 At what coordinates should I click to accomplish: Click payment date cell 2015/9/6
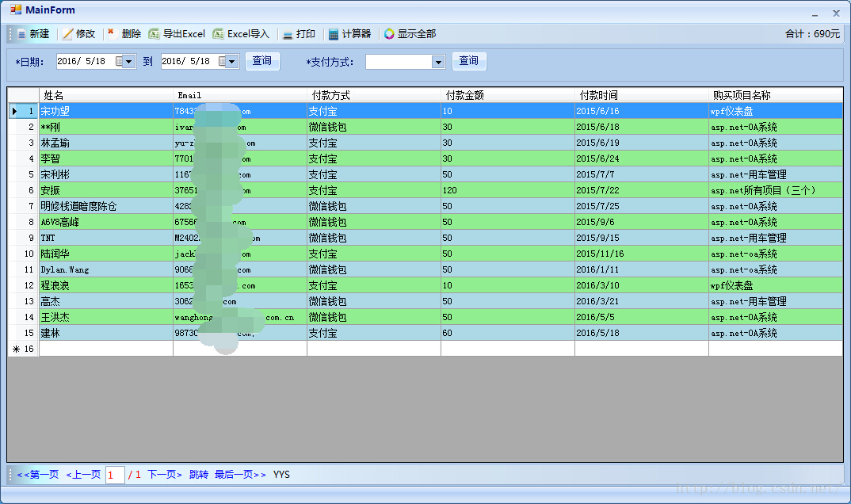coord(642,222)
